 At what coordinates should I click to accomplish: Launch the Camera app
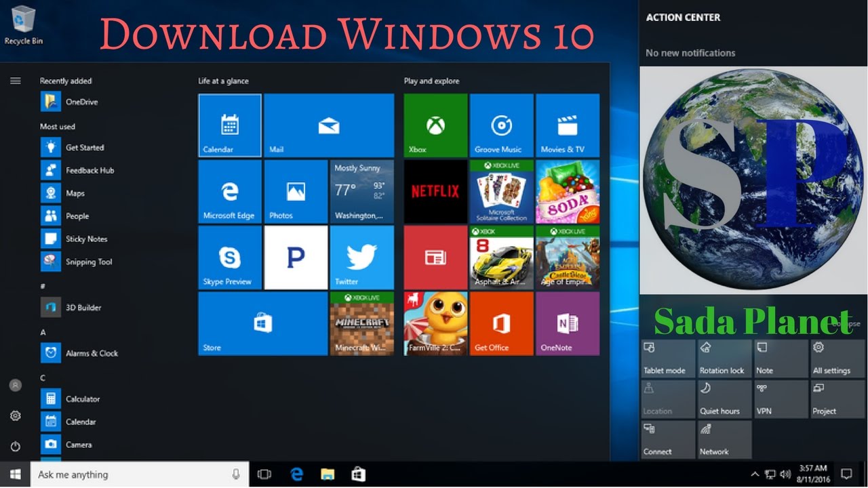[x=66, y=445]
